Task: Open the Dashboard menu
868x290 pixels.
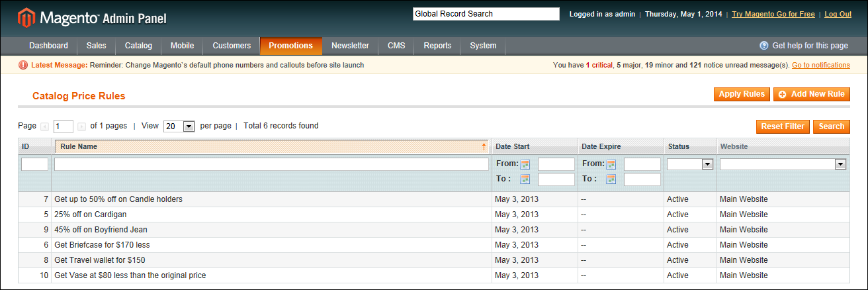Action: coord(48,46)
